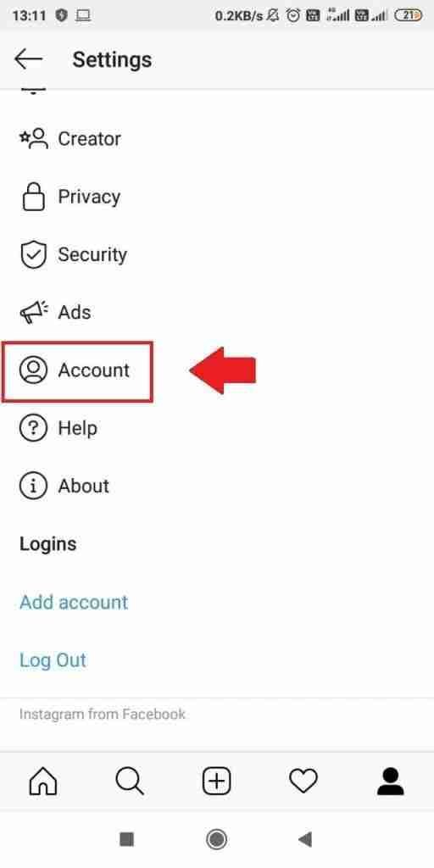
Task: Select the Account menu entry
Action: tap(77, 371)
